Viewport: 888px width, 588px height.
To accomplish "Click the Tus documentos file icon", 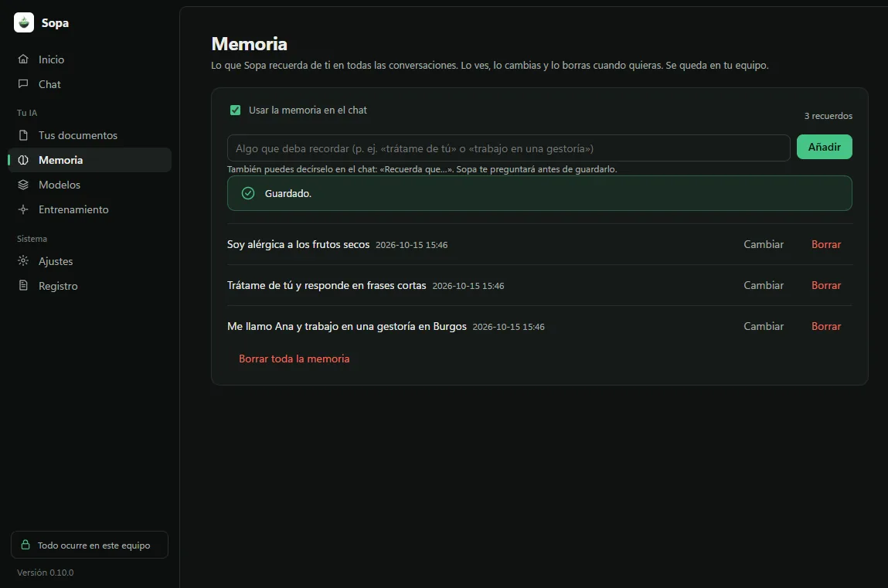I will pyautogui.click(x=23, y=135).
